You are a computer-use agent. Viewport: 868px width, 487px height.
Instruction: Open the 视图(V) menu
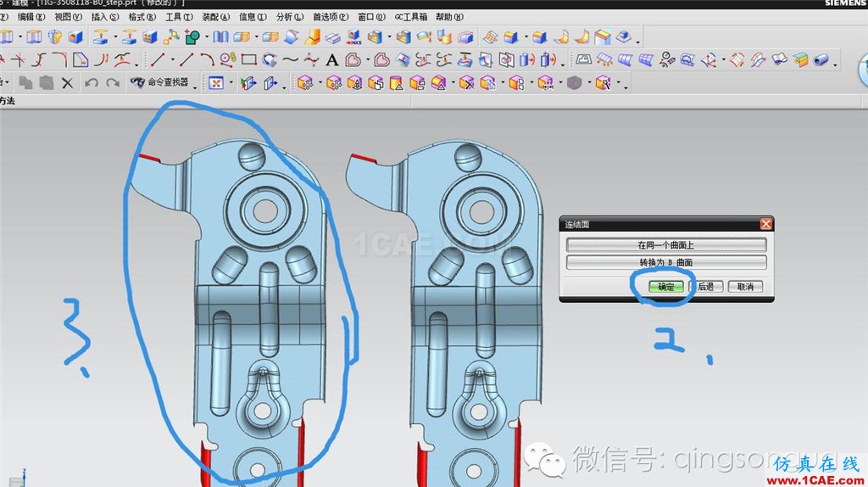pos(68,17)
